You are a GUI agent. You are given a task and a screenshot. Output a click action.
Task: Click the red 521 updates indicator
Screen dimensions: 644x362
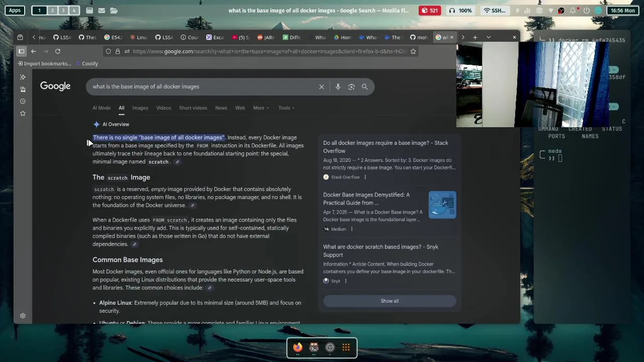(430, 10)
